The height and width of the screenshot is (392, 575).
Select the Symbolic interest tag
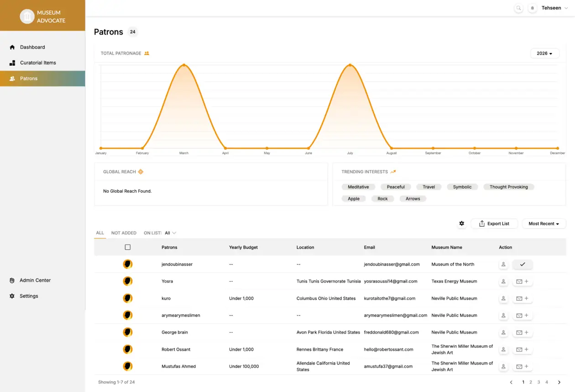(x=462, y=187)
